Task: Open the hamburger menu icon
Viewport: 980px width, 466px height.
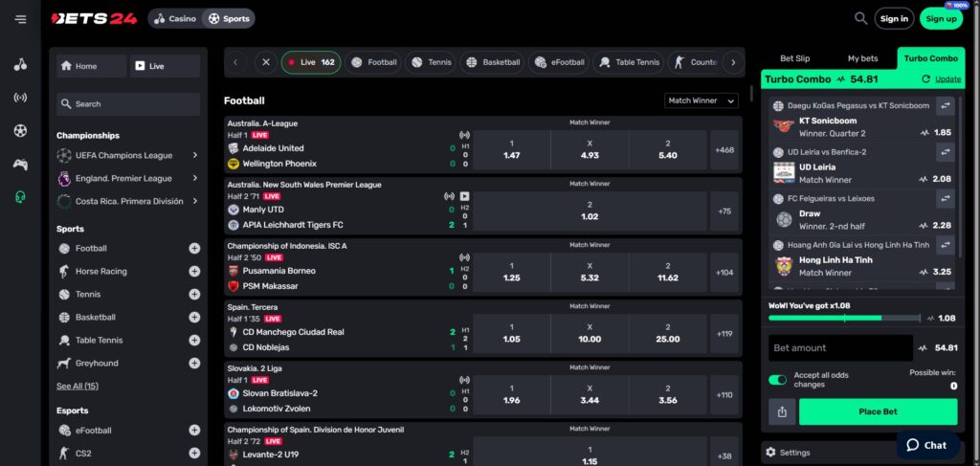Action: click(x=20, y=19)
